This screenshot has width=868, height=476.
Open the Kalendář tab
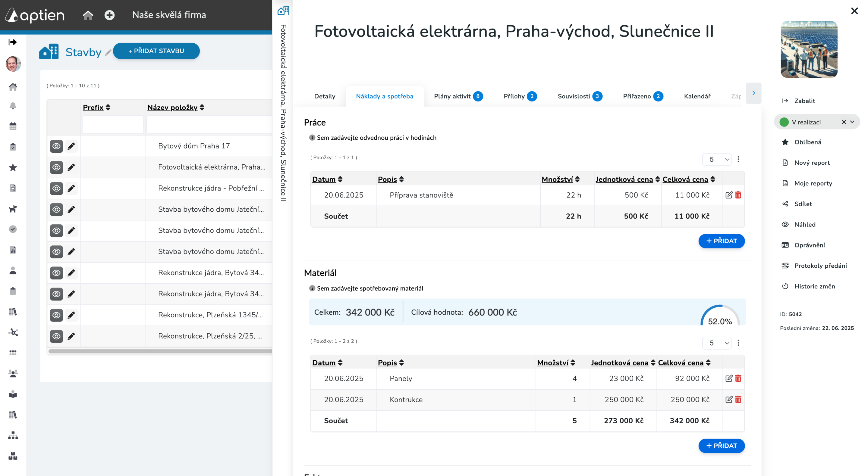click(x=697, y=96)
